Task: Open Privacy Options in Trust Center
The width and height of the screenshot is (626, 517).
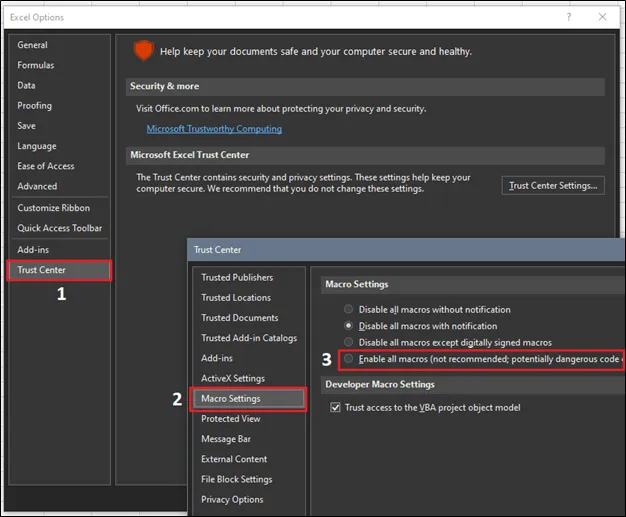Action: pos(232,500)
